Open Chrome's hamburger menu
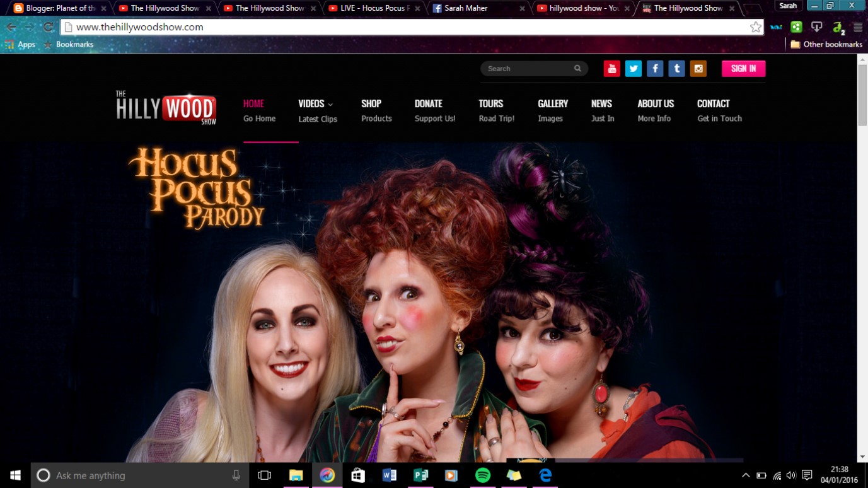The image size is (868, 488). pos(857,27)
